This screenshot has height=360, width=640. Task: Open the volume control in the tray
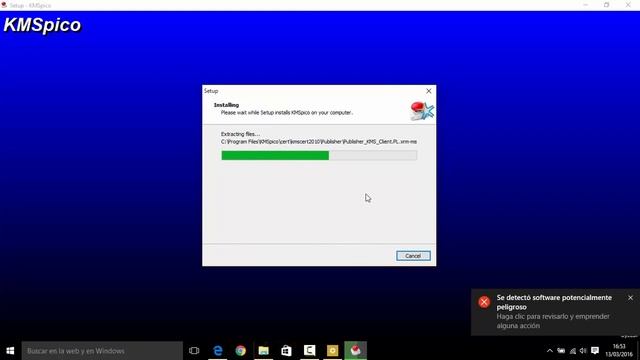[x=583, y=351]
